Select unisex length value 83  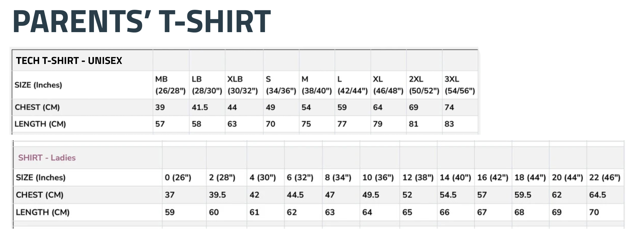coord(449,124)
